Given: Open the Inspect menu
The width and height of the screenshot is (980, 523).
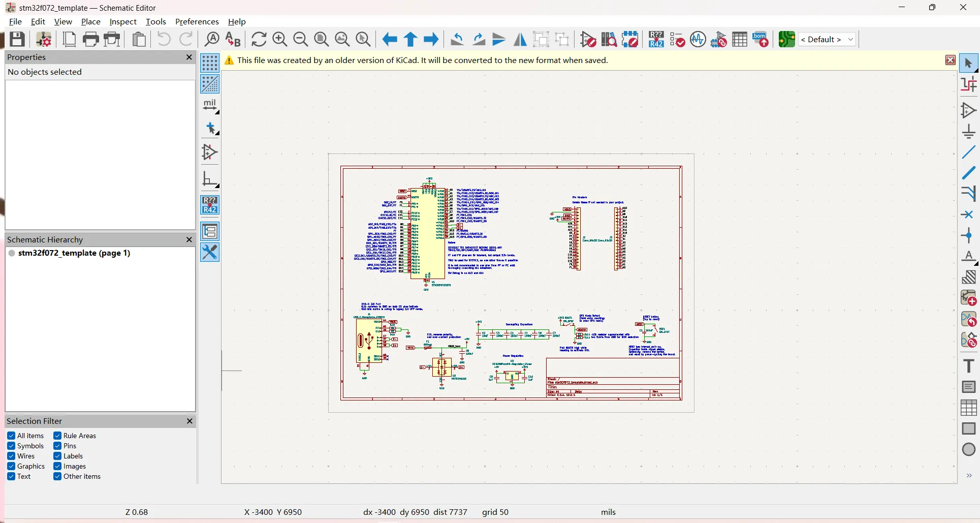Looking at the screenshot, I should [123, 21].
